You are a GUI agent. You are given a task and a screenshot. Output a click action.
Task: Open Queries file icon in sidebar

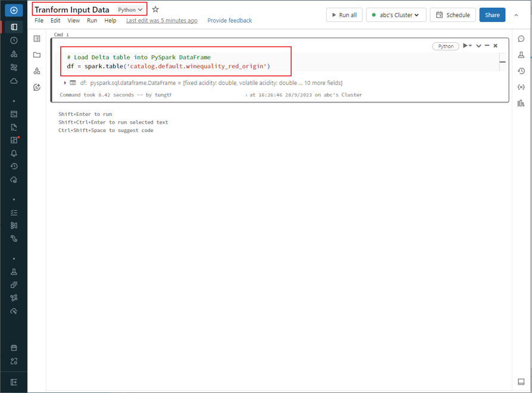click(14, 127)
